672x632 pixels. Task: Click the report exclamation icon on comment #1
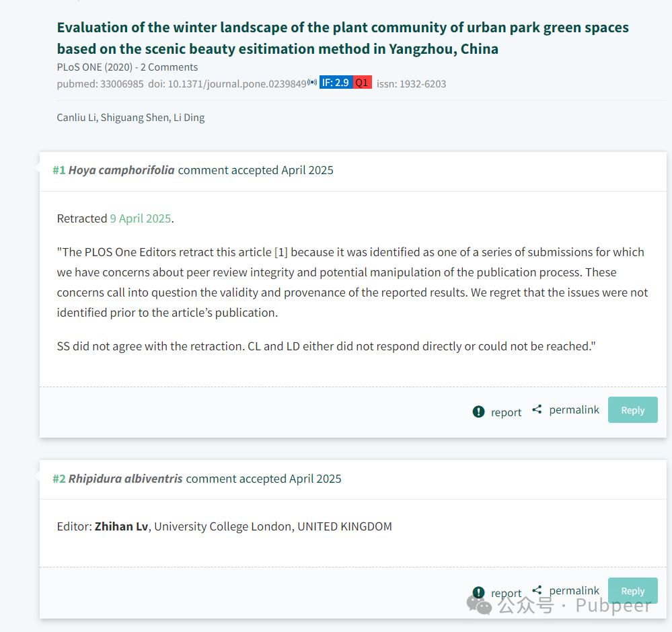[478, 411]
